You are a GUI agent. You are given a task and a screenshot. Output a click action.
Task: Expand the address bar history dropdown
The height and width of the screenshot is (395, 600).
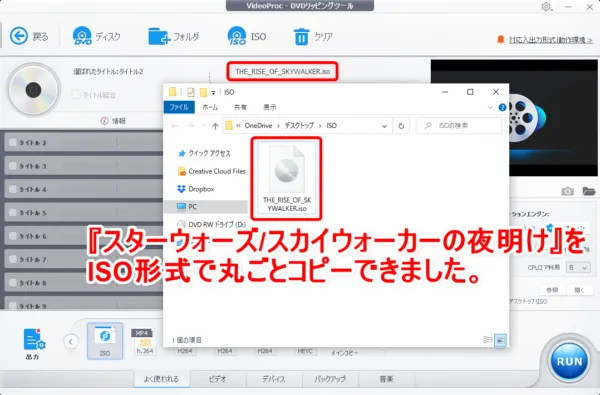(x=384, y=126)
